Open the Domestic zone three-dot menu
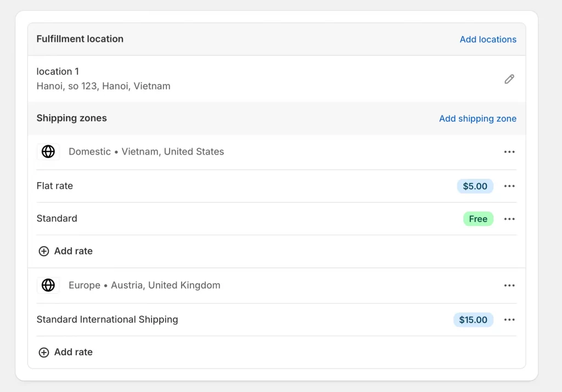The height and width of the screenshot is (392, 562). click(x=509, y=152)
